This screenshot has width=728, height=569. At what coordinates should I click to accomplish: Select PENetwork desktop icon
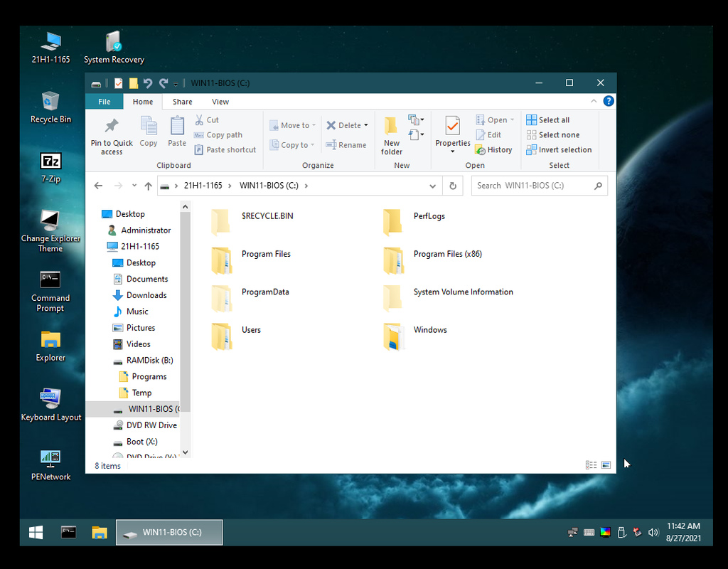pos(50,465)
